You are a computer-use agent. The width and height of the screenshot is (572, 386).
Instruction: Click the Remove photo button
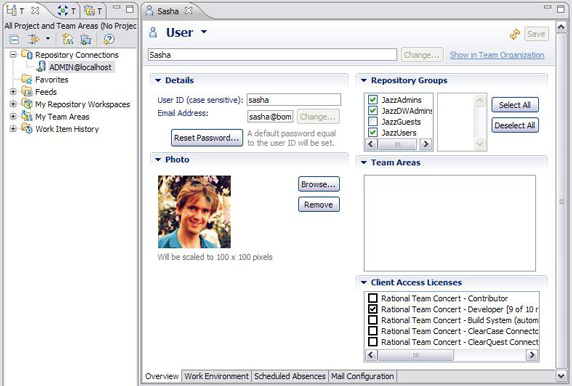[319, 205]
